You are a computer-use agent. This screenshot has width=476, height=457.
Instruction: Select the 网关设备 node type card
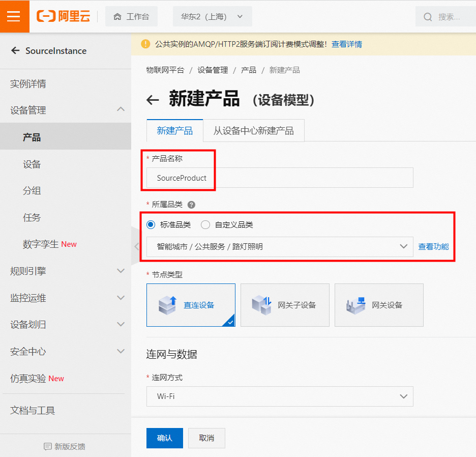(379, 305)
